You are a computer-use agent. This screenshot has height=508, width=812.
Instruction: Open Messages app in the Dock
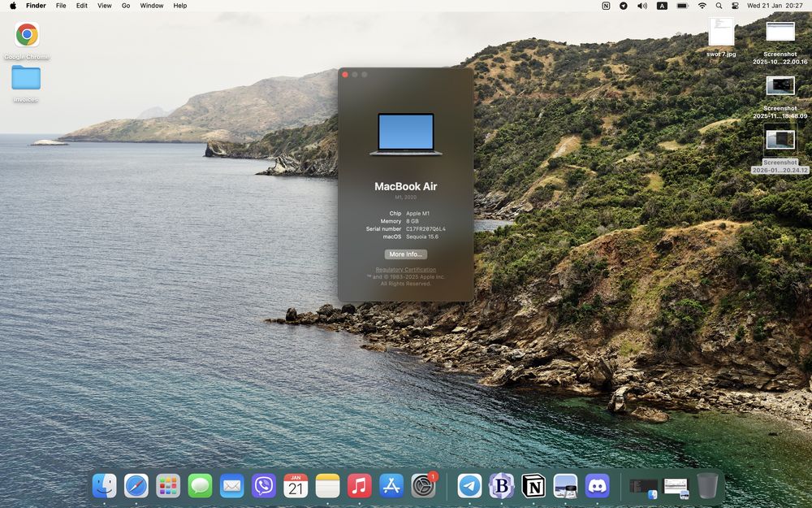pos(200,486)
